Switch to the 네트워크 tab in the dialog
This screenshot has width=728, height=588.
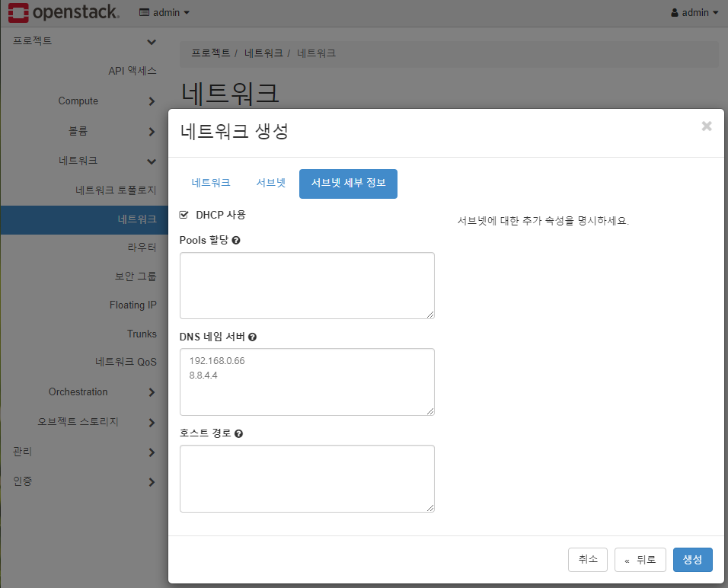(211, 183)
